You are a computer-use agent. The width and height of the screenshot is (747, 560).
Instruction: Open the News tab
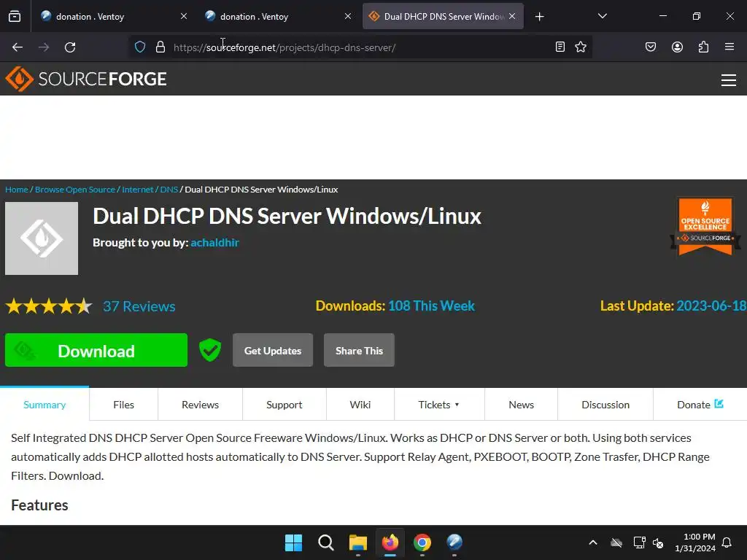[521, 405]
